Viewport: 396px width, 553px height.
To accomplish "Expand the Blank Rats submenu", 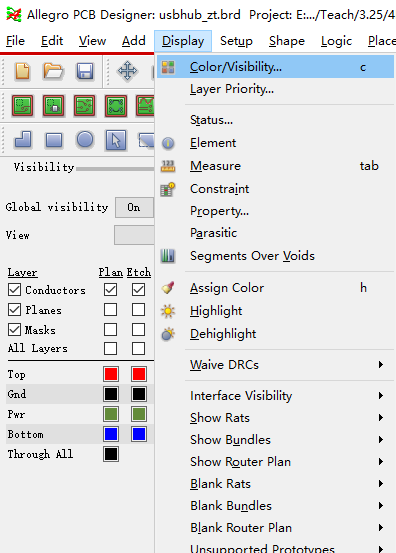I will point(275,484).
